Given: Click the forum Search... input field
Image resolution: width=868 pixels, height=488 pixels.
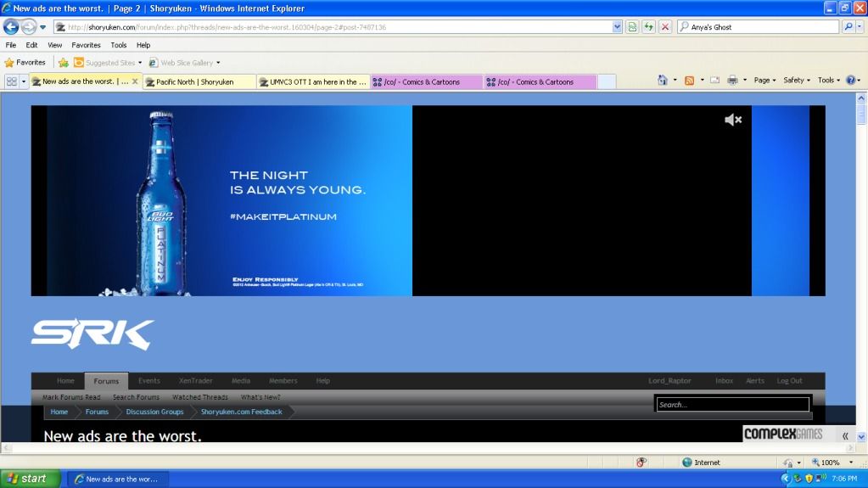Looking at the screenshot, I should coord(733,405).
